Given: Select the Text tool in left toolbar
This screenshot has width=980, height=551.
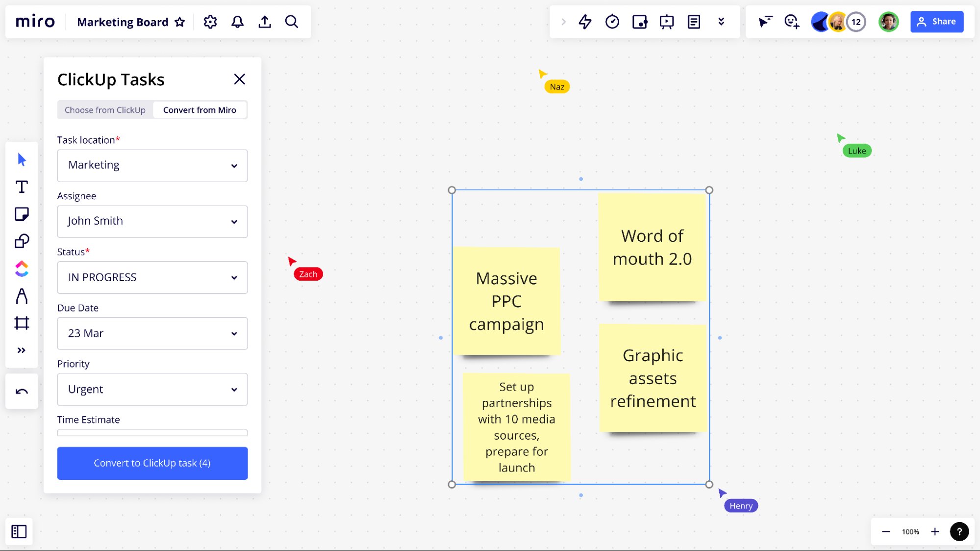Looking at the screenshot, I should (x=22, y=187).
